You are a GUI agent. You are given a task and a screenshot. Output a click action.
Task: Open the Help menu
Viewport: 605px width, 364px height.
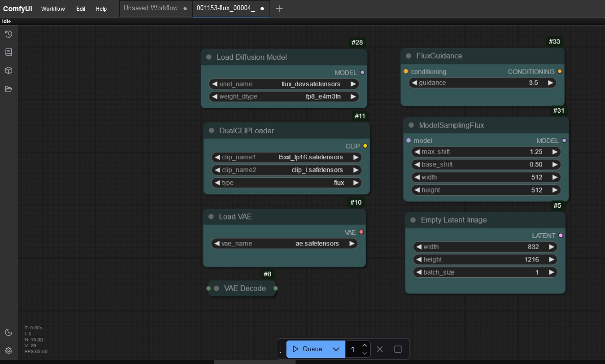tap(101, 9)
